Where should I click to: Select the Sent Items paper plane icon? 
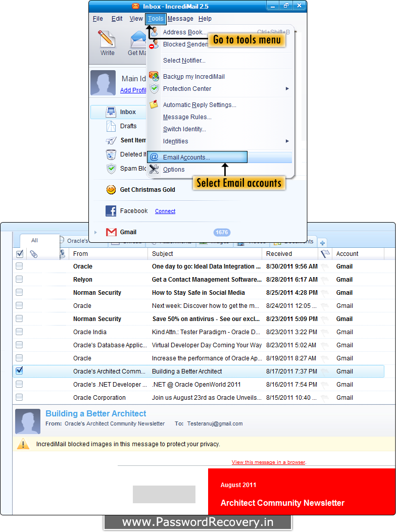point(111,140)
